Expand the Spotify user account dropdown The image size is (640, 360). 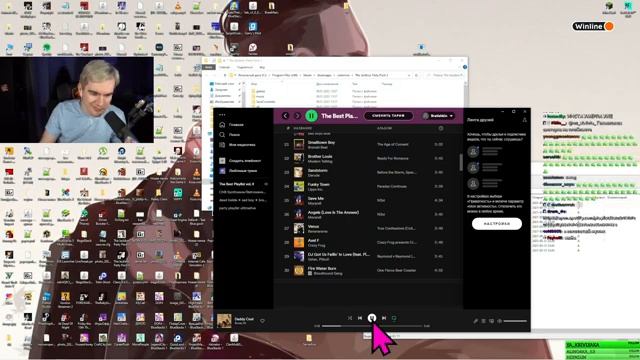[x=438, y=116]
